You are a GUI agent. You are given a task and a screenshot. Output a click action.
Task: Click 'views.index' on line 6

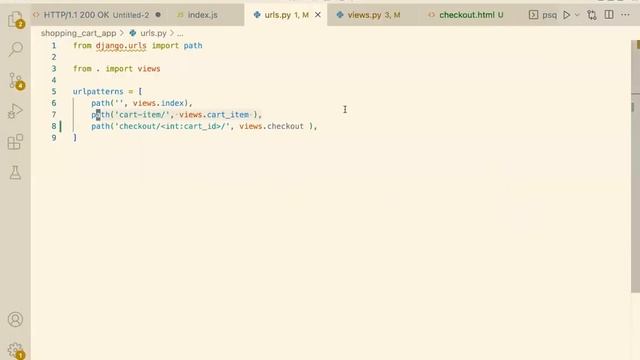click(x=158, y=103)
